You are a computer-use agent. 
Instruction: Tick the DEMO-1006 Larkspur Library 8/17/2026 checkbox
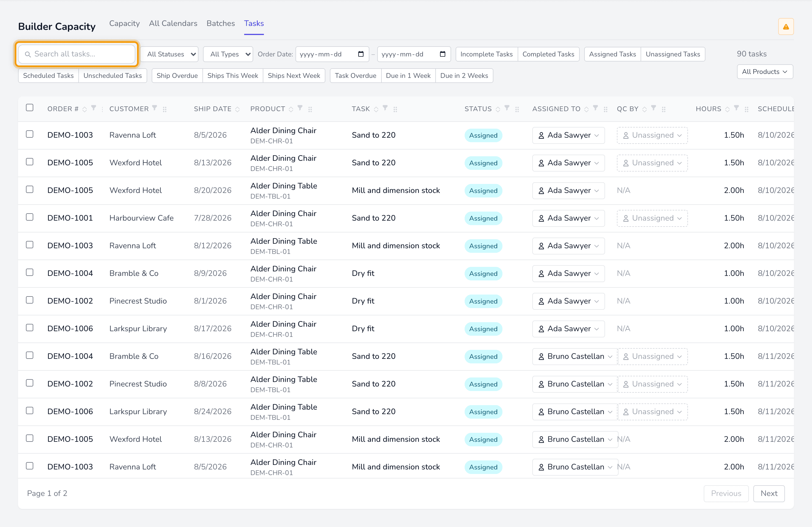pos(30,328)
